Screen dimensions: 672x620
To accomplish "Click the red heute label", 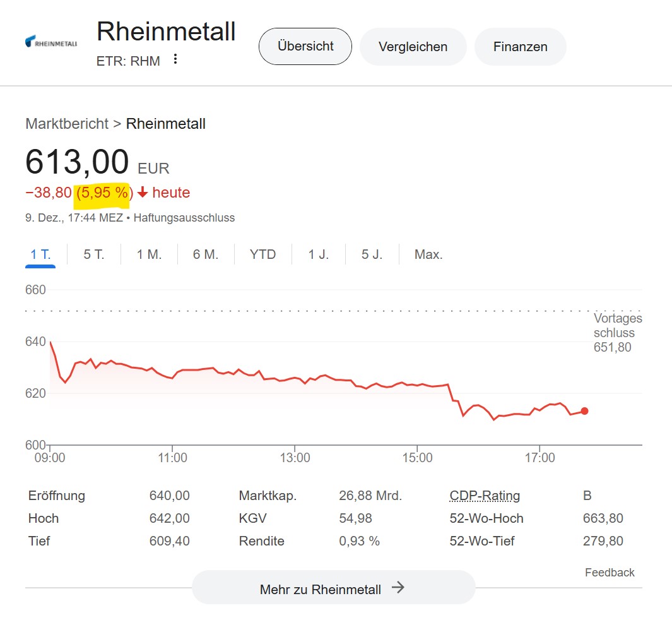I will (171, 193).
